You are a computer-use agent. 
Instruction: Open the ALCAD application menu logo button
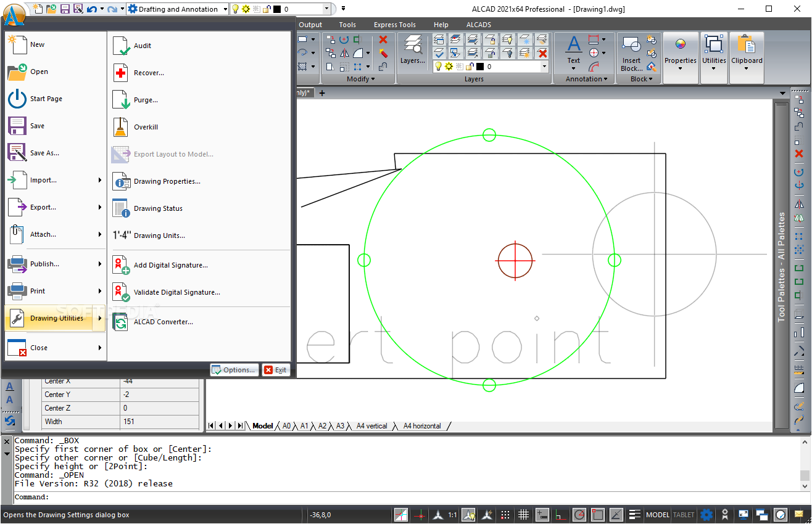pos(14,14)
